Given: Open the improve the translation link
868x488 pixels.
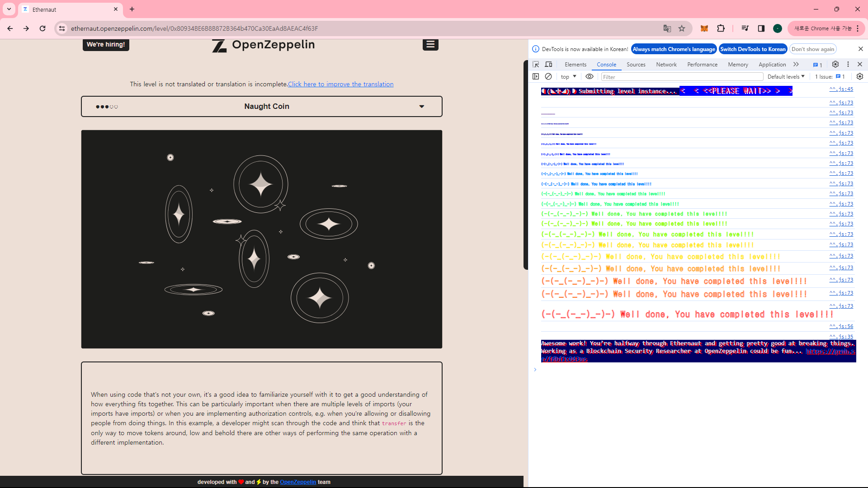Looking at the screenshot, I should click(341, 84).
